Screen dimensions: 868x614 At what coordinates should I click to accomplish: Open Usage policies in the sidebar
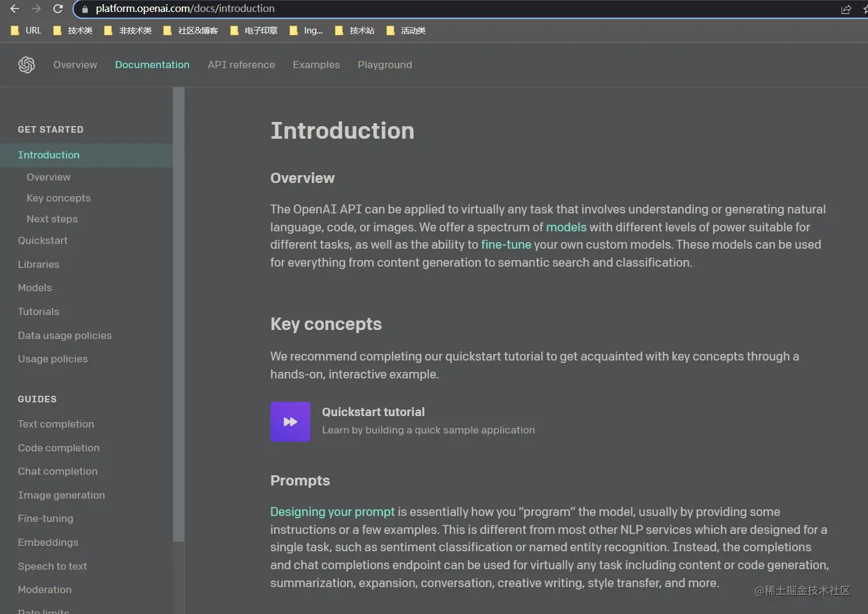(x=53, y=359)
